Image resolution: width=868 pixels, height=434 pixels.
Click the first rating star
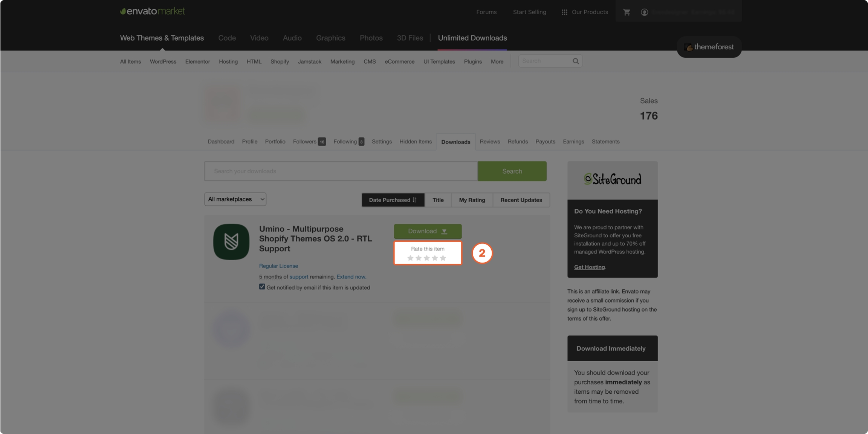[x=410, y=258]
